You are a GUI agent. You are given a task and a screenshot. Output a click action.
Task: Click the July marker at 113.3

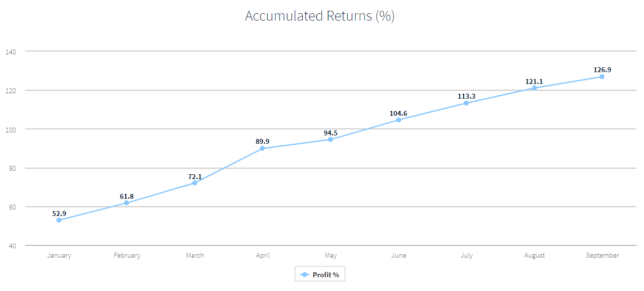click(466, 103)
